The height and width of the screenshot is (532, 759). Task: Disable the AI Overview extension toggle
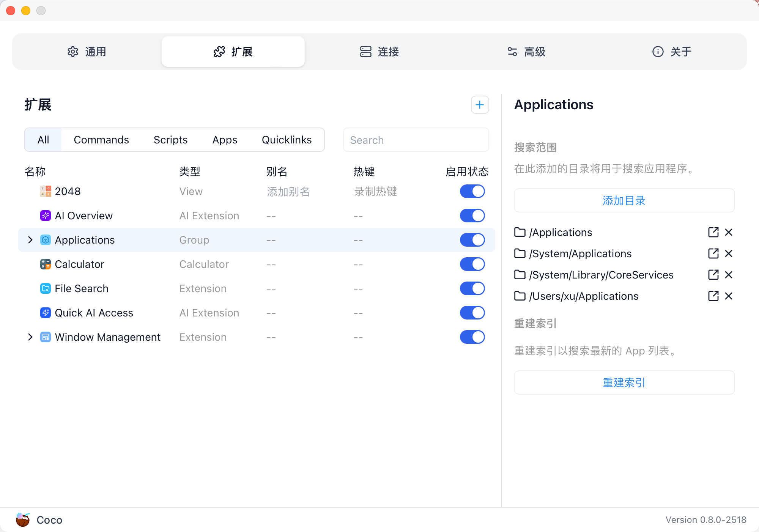tap(472, 216)
